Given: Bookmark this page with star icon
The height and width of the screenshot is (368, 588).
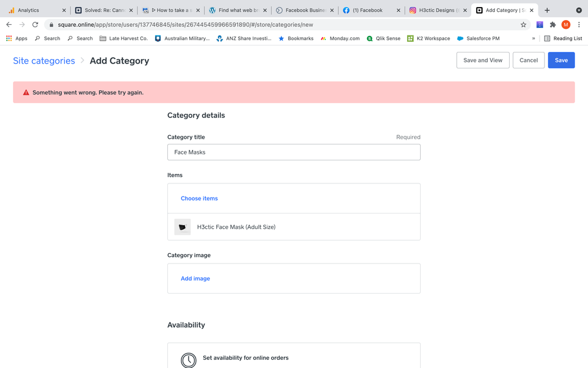Looking at the screenshot, I should pos(523,25).
